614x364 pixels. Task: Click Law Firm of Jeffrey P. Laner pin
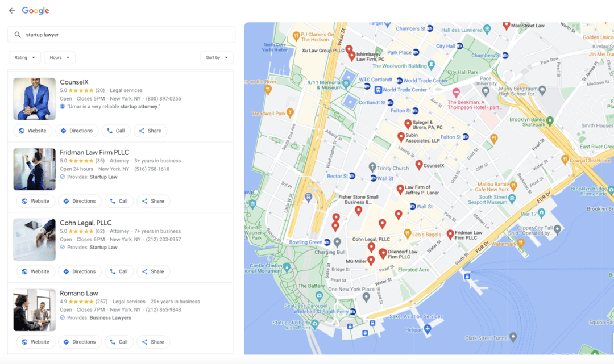(x=400, y=189)
